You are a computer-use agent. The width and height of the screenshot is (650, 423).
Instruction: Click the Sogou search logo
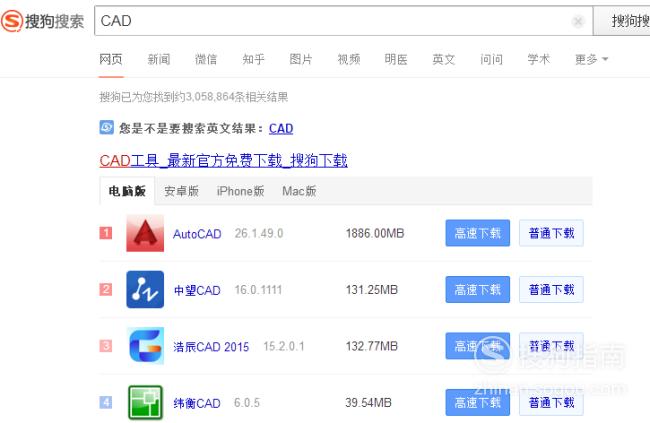(x=42, y=21)
